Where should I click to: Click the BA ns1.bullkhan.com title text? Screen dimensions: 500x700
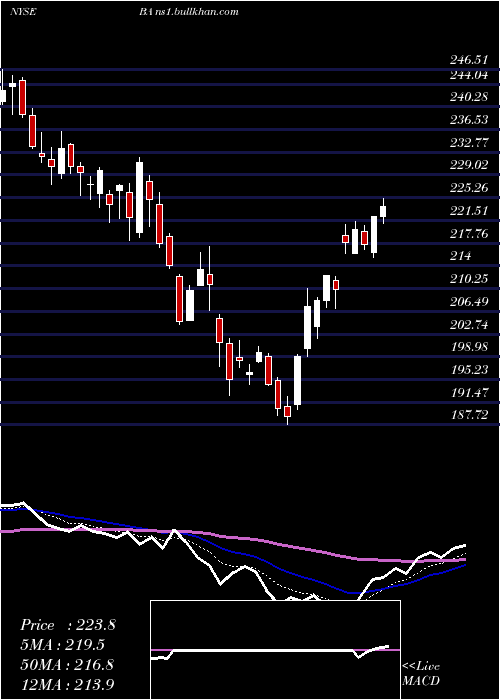(x=188, y=12)
